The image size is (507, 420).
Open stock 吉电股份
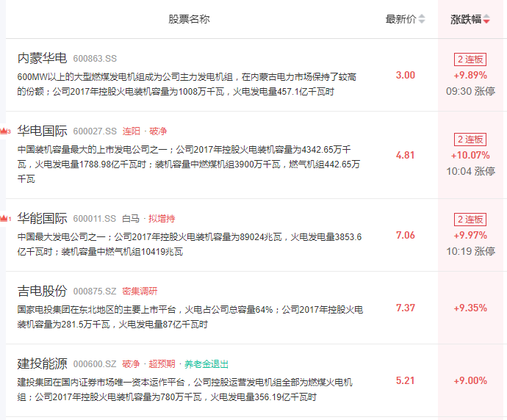(42, 291)
